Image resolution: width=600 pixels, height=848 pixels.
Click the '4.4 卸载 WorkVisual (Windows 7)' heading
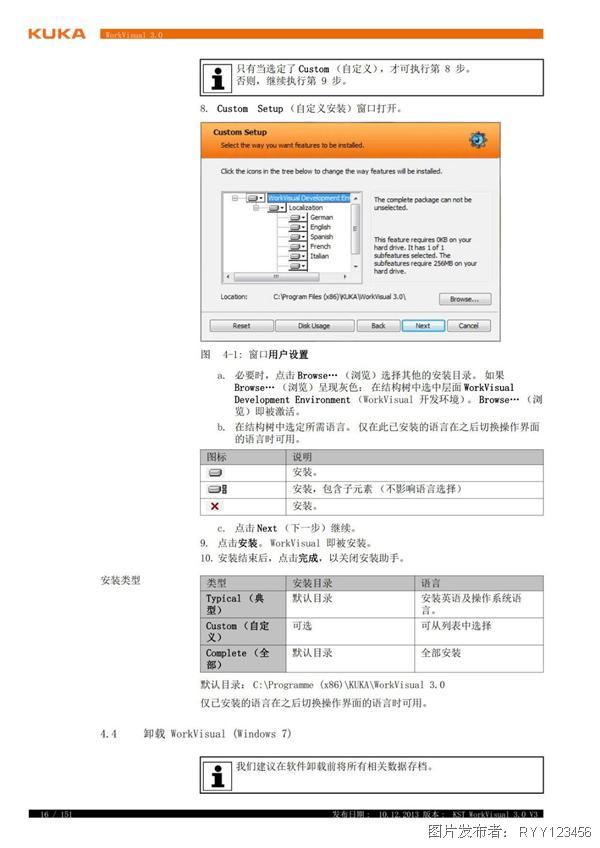click(x=196, y=734)
